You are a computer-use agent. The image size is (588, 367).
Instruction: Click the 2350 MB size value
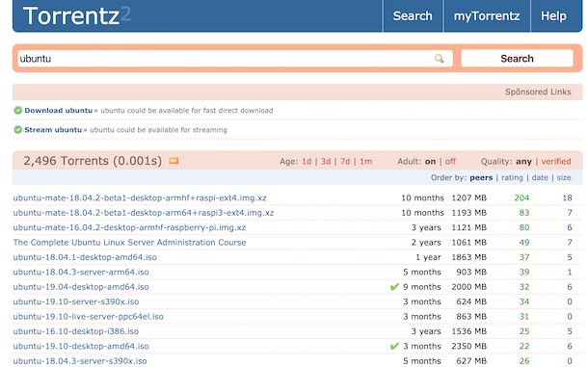[x=468, y=346]
